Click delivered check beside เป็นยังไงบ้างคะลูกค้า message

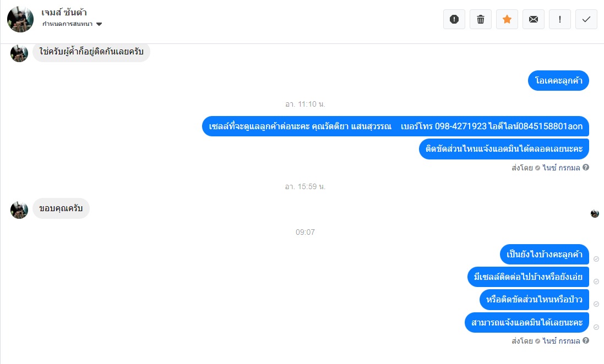pyautogui.click(x=596, y=259)
